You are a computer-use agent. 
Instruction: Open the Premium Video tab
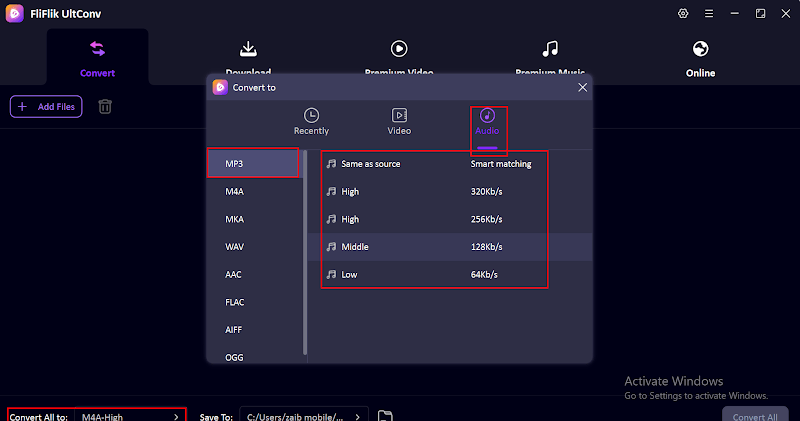coord(399,59)
